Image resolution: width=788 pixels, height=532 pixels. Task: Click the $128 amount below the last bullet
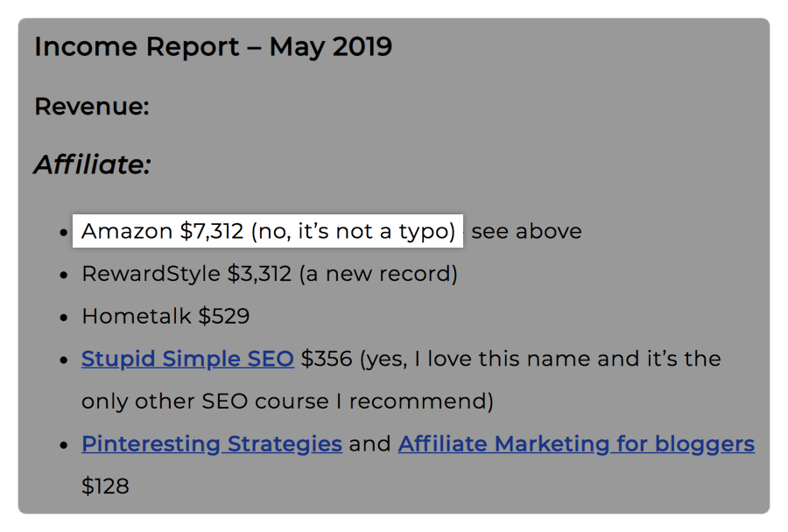tap(104, 486)
